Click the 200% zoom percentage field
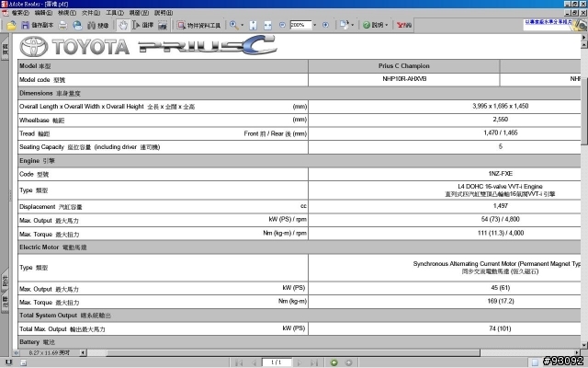This screenshot has width=588, height=368. point(300,25)
